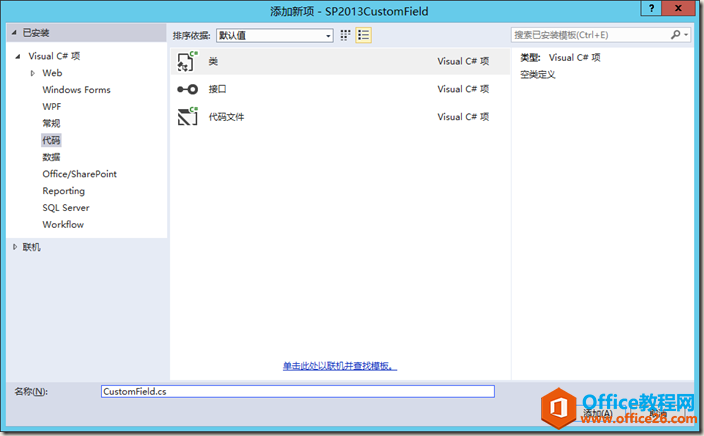Choose the Office/SharePoint category

79,174
